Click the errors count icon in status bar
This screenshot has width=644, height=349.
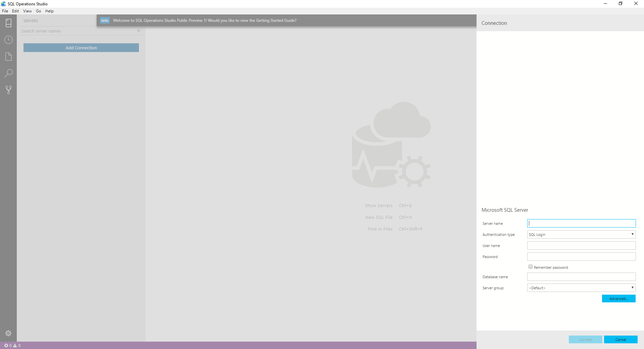[x=6, y=345]
